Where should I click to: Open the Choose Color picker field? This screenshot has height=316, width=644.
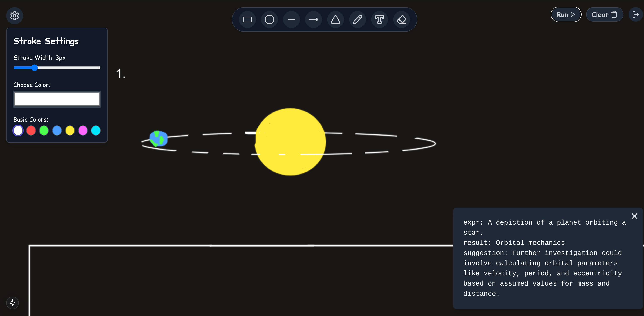(x=57, y=99)
